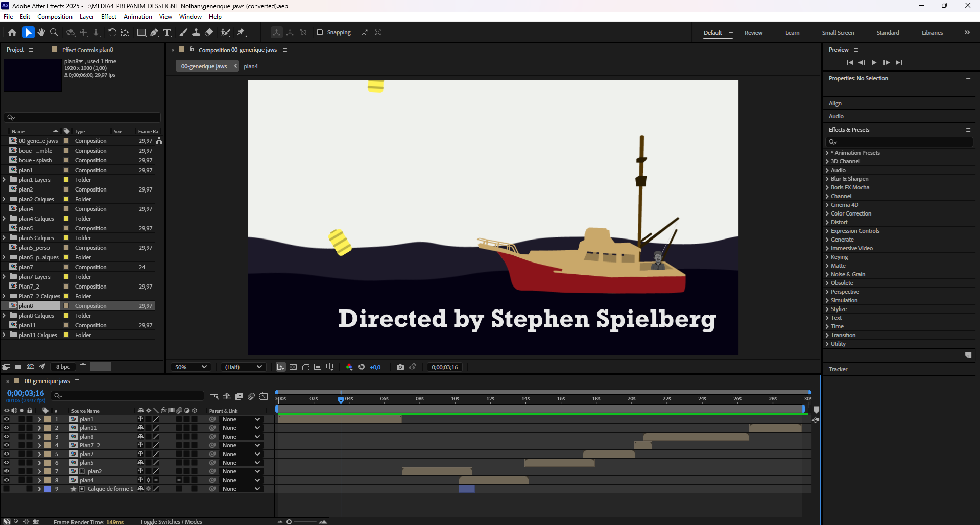The width and height of the screenshot is (980, 525).
Task: Select the Rectangle shape tool
Action: (x=141, y=32)
